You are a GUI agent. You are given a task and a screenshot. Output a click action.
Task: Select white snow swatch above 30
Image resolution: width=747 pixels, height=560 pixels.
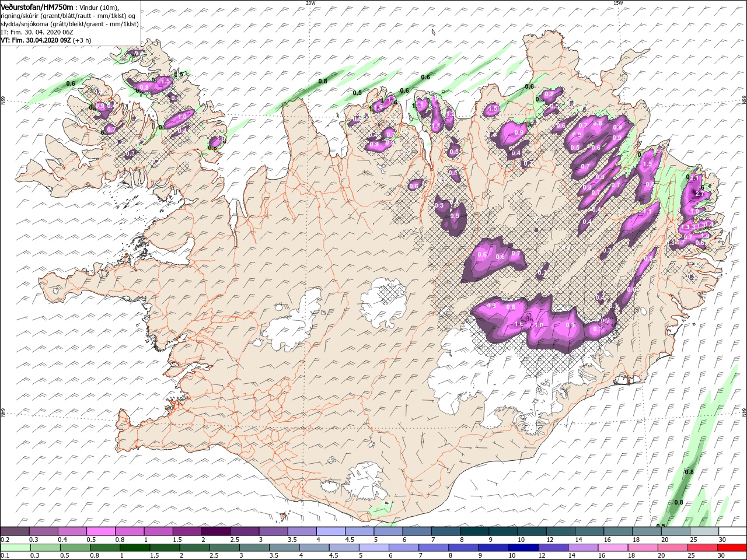point(732,531)
